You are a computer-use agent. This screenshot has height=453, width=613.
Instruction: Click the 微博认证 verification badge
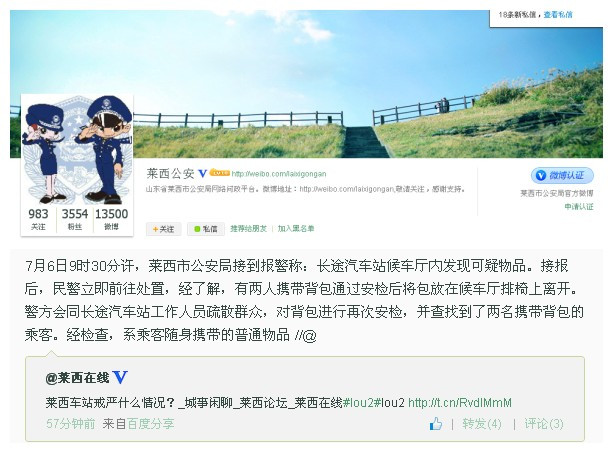[x=562, y=175]
